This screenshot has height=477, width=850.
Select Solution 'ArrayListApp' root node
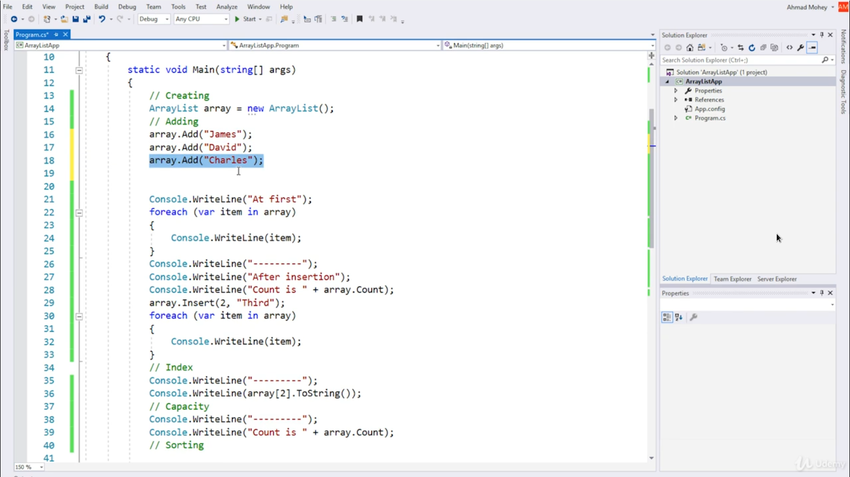pyautogui.click(x=721, y=72)
